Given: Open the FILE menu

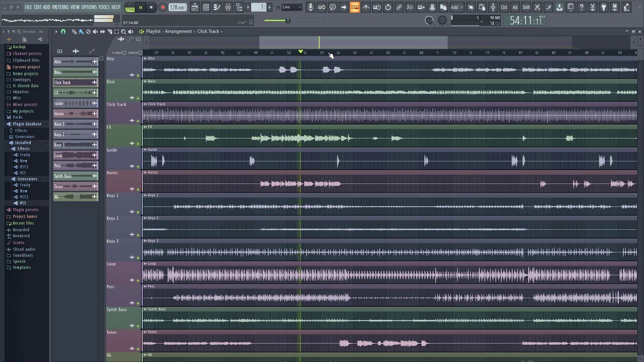Looking at the screenshot, I should pos(28,7).
